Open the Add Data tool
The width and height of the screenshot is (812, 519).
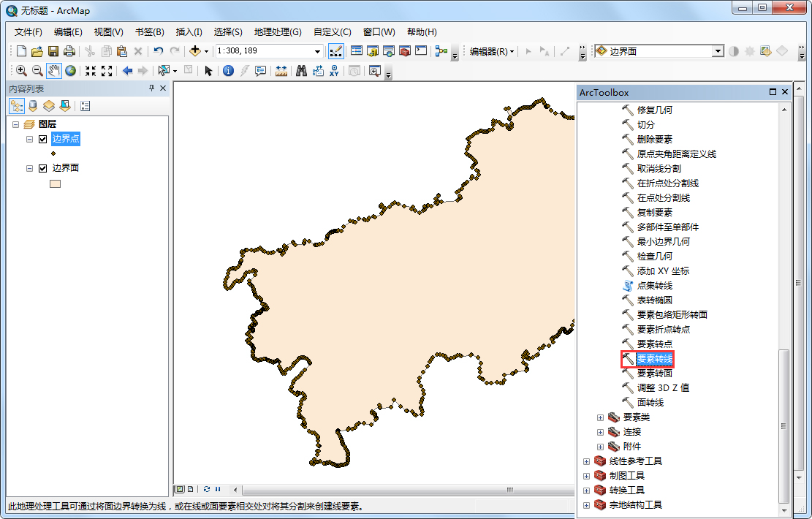click(x=194, y=51)
